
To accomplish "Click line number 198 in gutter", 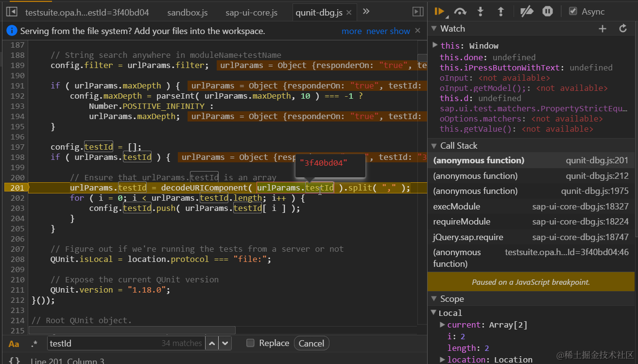I will (x=17, y=157).
